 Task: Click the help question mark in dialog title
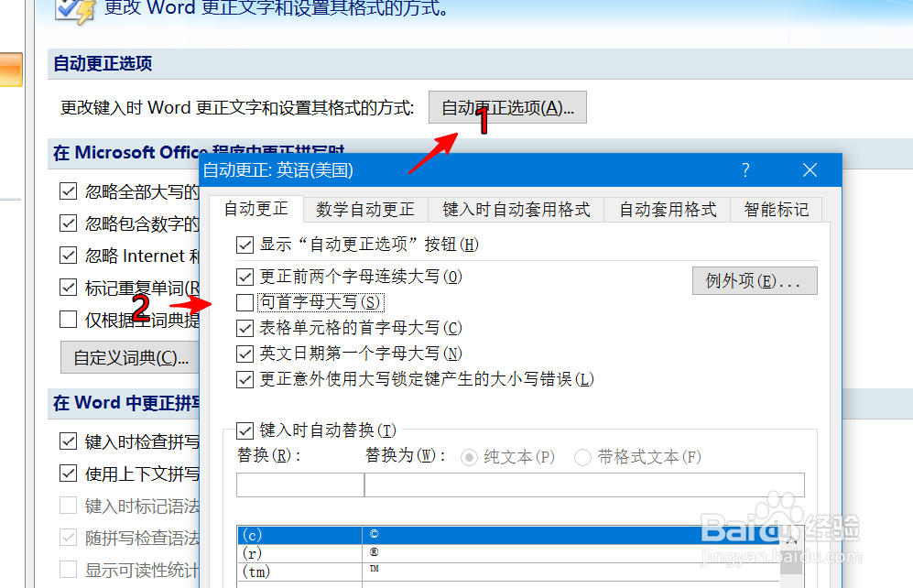tap(745, 170)
